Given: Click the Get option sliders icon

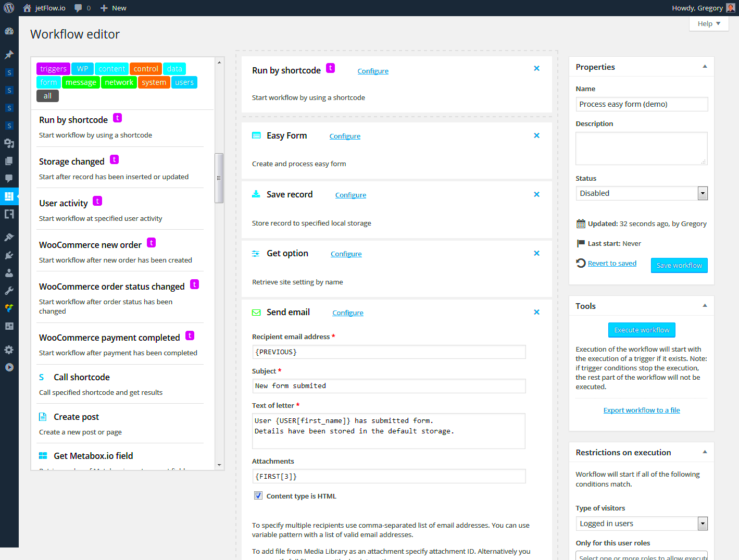Looking at the screenshot, I should click(x=256, y=254).
